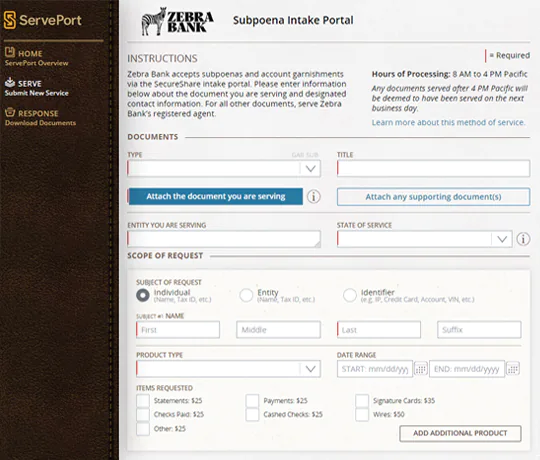Check the Statements: $25 box
This screenshot has width=540, height=460.
143,401
